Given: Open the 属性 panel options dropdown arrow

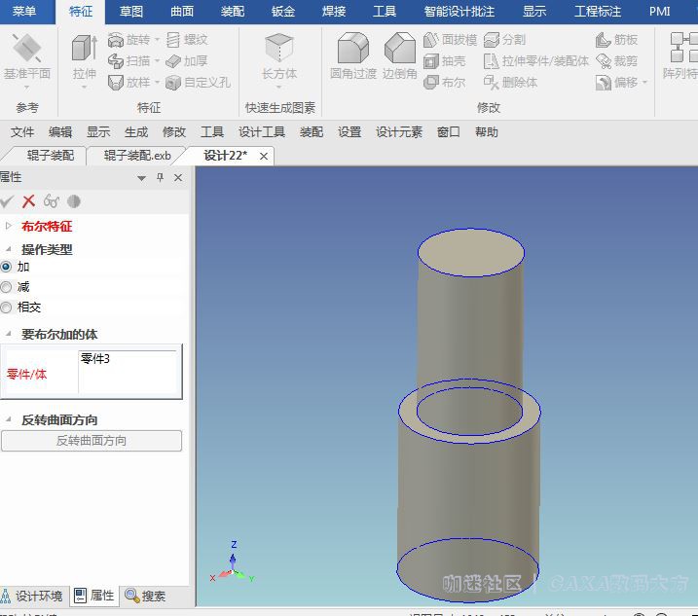Looking at the screenshot, I should tap(141, 178).
